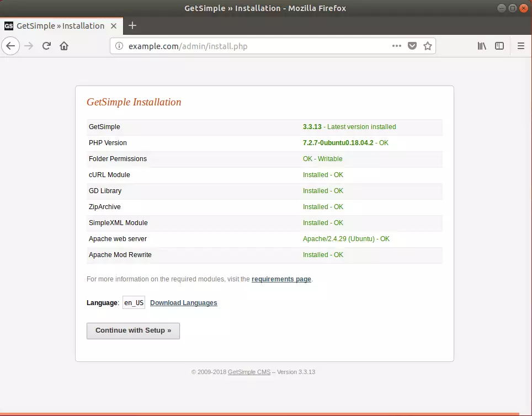
Task: Maximize the Firefox window
Action: click(513, 8)
